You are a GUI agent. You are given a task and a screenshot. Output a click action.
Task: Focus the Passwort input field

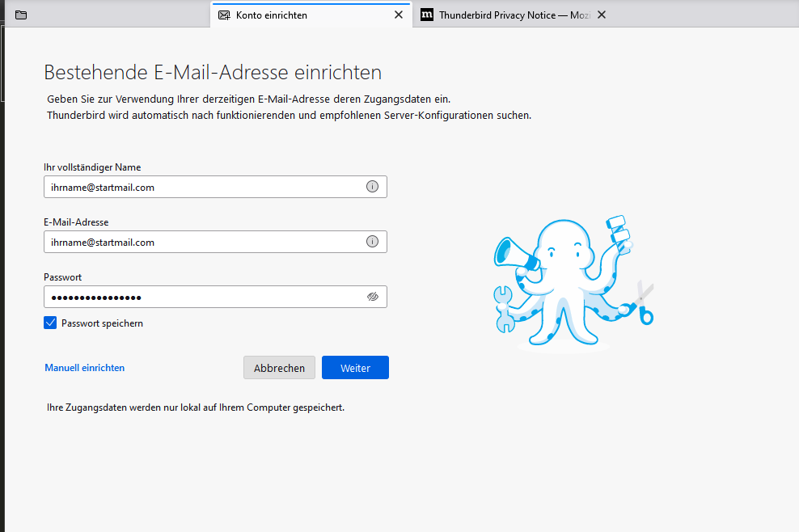tap(216, 297)
